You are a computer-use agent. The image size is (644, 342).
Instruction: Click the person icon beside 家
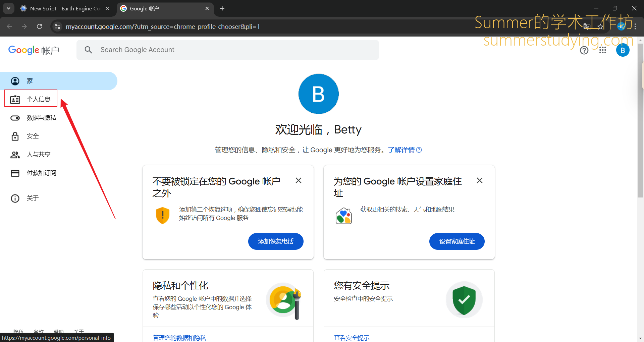[x=15, y=81]
